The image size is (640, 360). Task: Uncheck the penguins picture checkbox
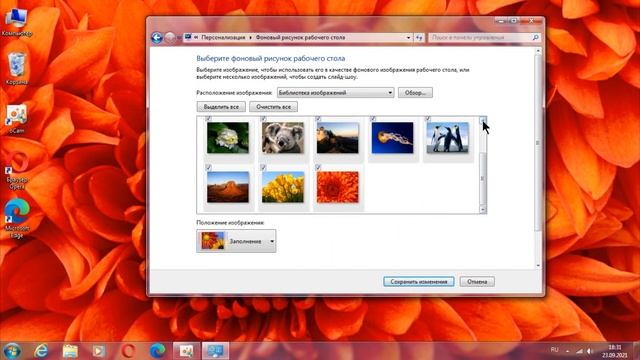[x=428, y=118]
